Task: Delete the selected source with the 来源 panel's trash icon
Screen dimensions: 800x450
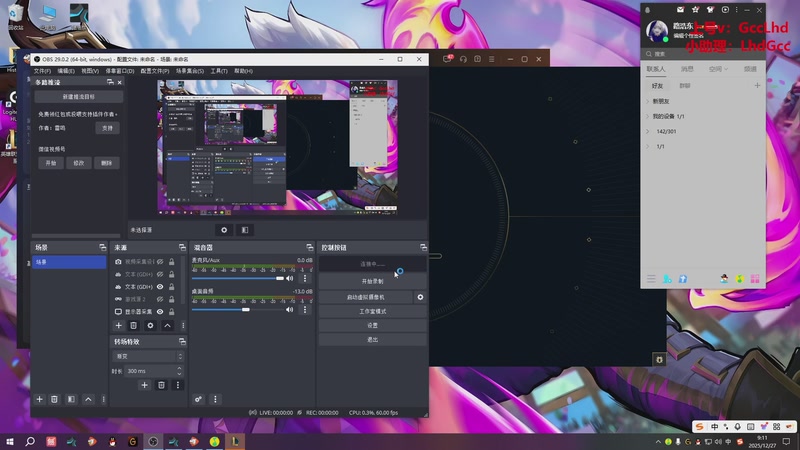Action: coord(134,326)
